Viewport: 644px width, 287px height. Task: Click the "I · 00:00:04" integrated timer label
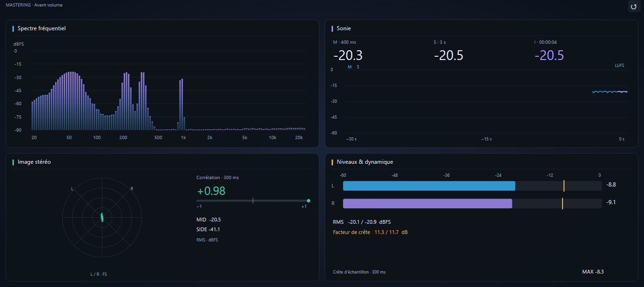coord(545,42)
